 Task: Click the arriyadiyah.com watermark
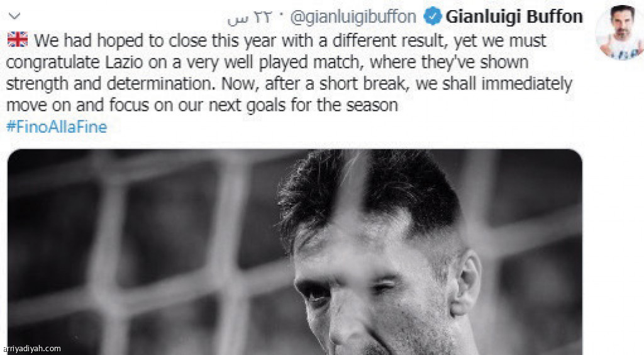point(31,349)
